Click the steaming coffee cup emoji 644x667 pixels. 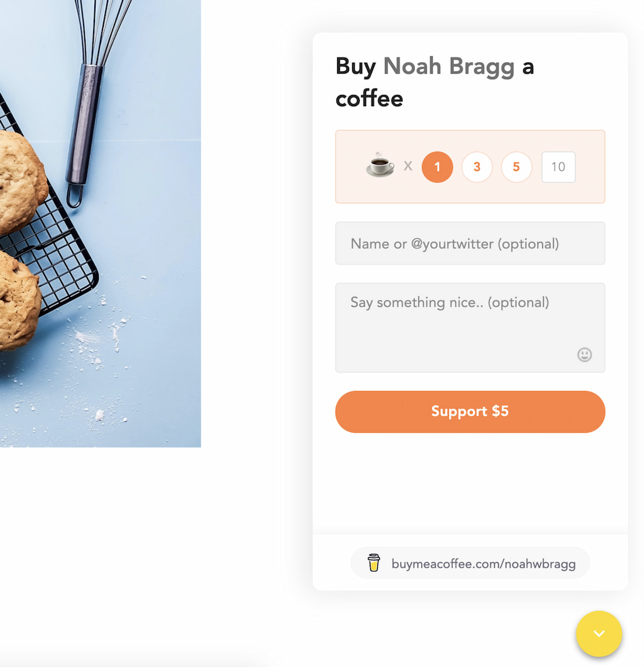coord(379,166)
